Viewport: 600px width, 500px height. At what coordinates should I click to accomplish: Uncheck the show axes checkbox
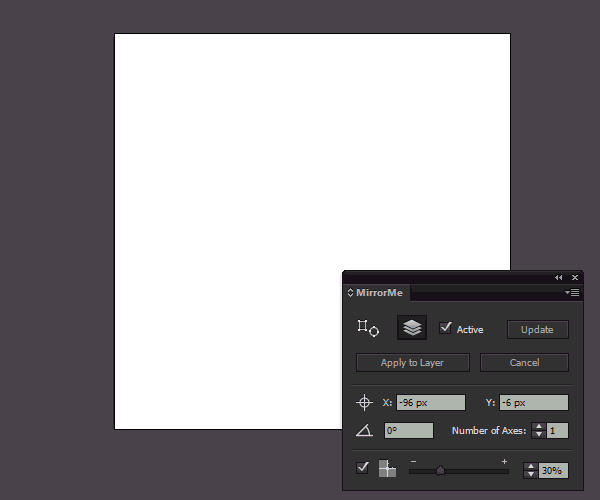pos(363,468)
